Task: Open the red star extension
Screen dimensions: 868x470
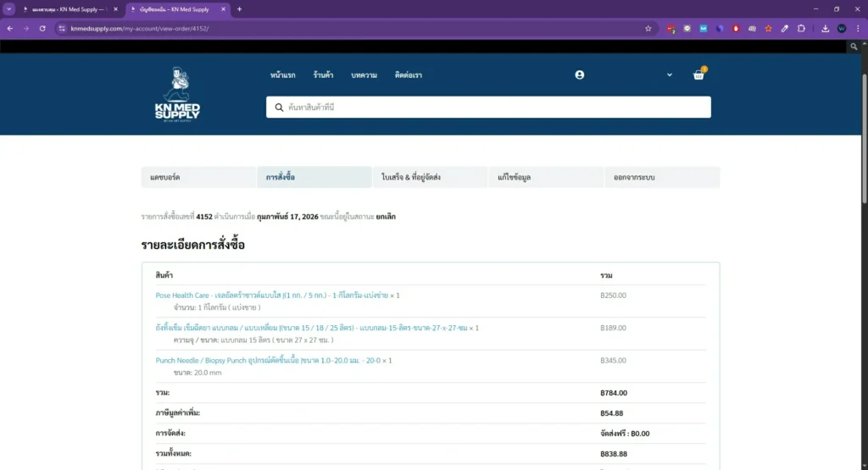Action: click(768, 28)
